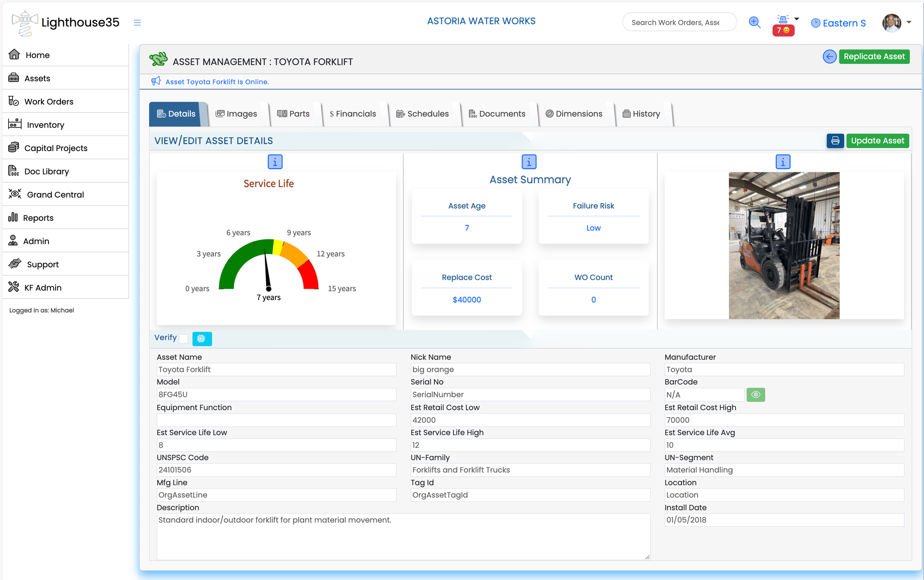Image resolution: width=924 pixels, height=580 pixels.
Task: Click the Model input field
Action: click(x=276, y=394)
